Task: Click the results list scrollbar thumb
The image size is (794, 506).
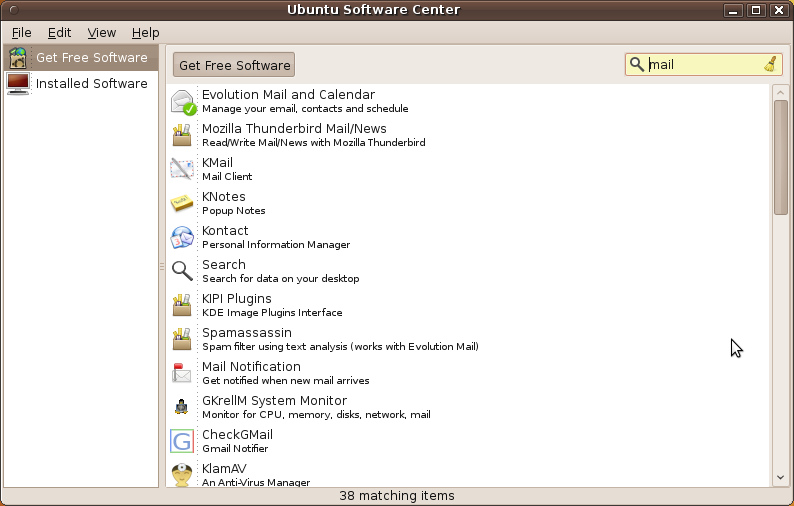Action: (x=780, y=158)
